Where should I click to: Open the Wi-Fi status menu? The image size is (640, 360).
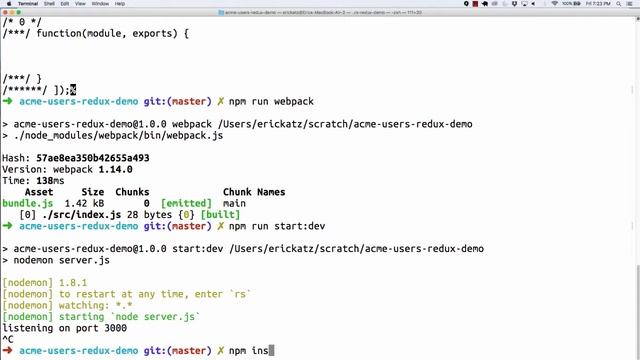(x=554, y=4)
